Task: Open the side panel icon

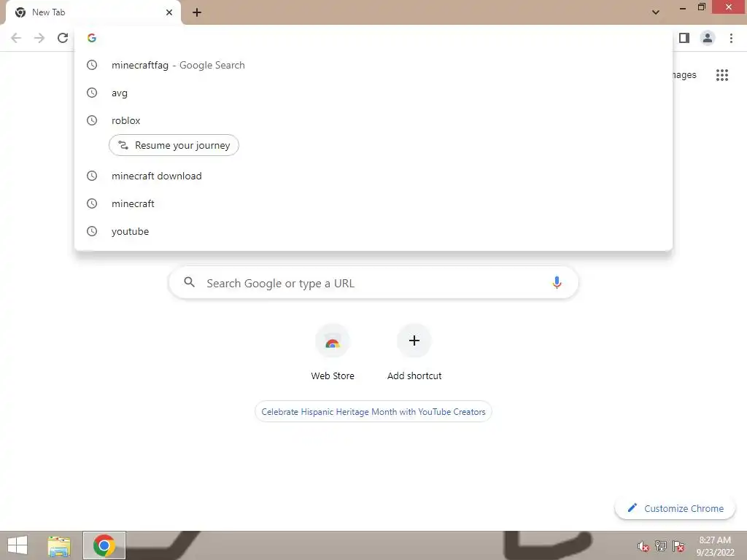Action: coord(684,38)
